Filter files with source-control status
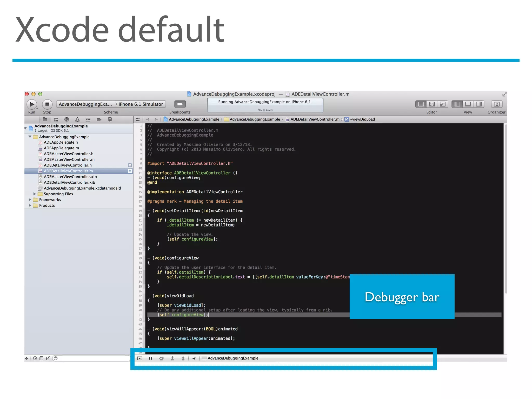 pyautogui.click(x=41, y=358)
